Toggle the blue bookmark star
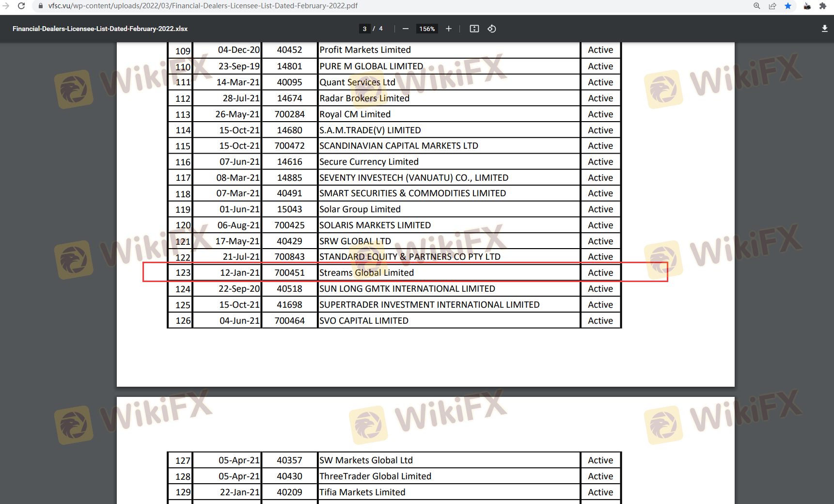834x504 pixels. click(788, 6)
